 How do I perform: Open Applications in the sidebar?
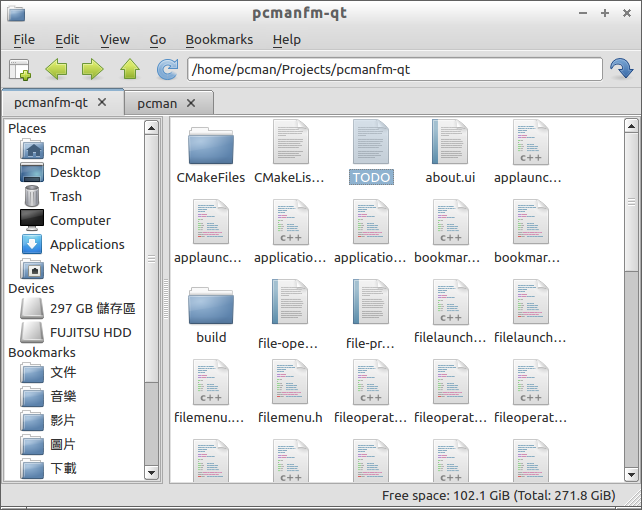coord(87,245)
